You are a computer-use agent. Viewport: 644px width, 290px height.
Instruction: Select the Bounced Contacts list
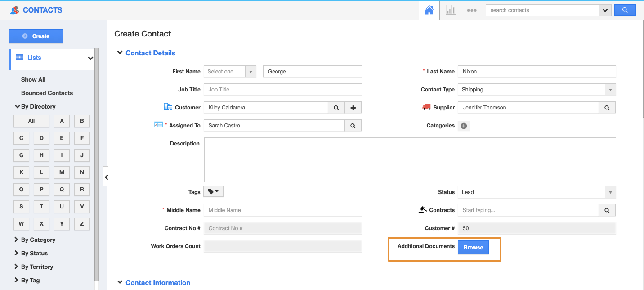point(47,93)
